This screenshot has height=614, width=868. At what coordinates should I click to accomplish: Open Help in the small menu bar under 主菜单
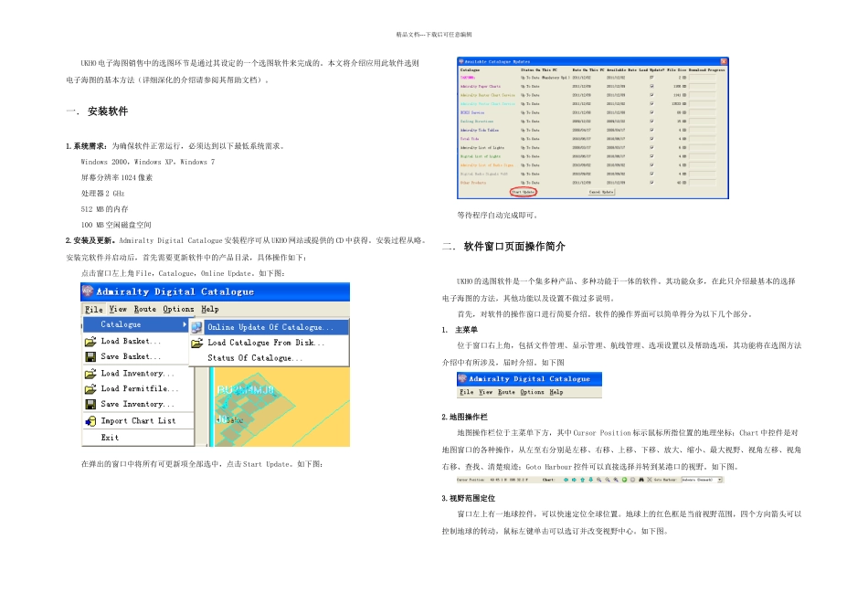[x=556, y=392]
